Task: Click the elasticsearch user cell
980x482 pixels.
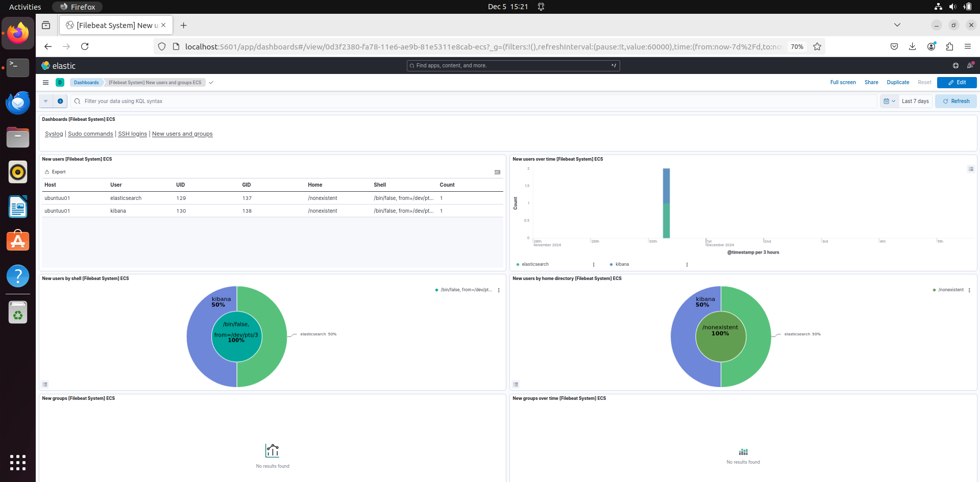Action: click(x=126, y=198)
